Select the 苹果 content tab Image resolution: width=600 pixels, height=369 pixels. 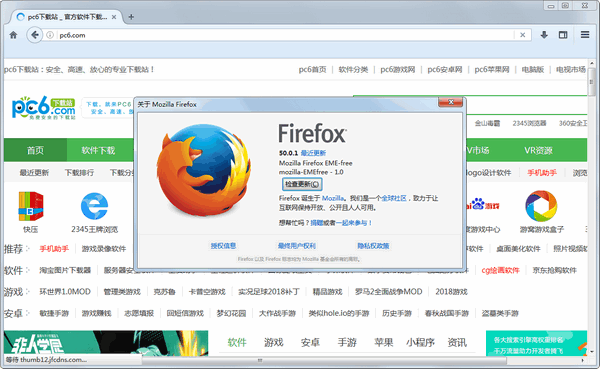[384, 342]
